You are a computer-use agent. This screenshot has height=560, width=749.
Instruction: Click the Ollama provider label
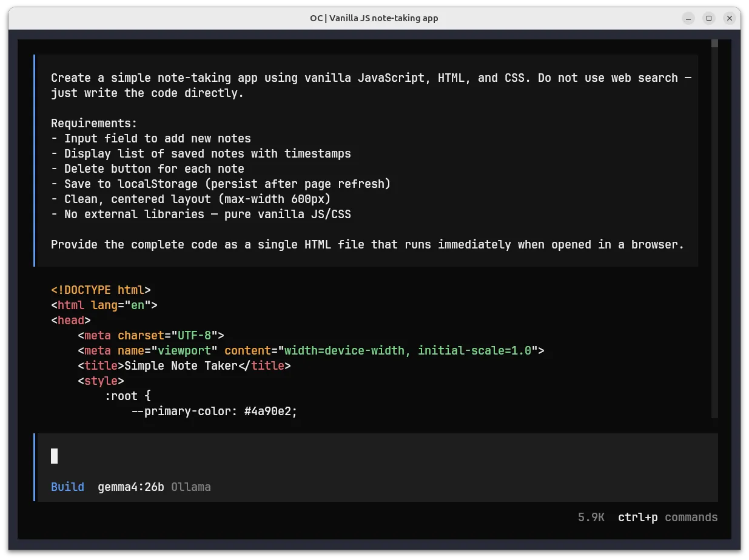point(191,487)
